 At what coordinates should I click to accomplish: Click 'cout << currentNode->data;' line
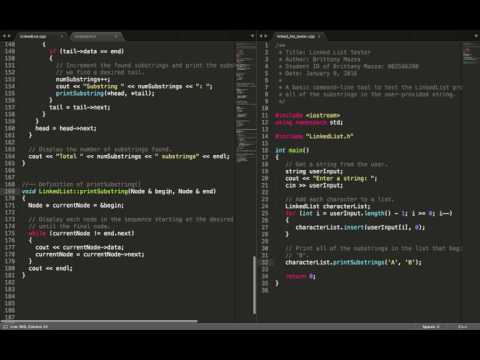pyautogui.click(x=79, y=247)
